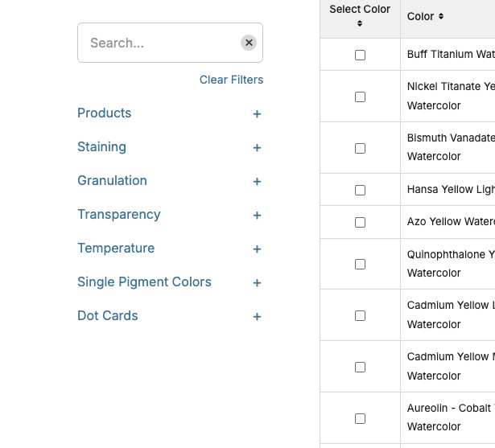Screen dimensions: 495x448
Task: Check the Bismuth Vanadate color checkbox
Action: (360, 148)
